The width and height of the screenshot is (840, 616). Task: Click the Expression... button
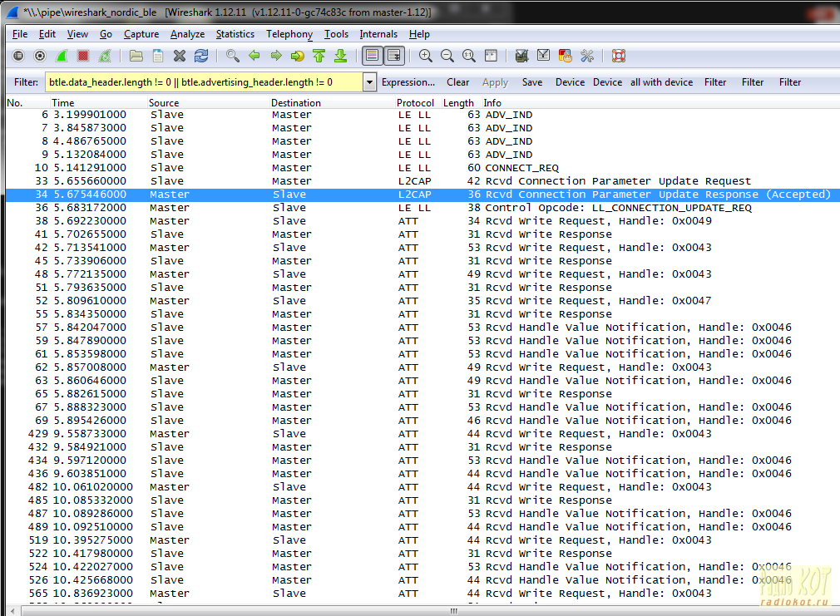point(408,82)
